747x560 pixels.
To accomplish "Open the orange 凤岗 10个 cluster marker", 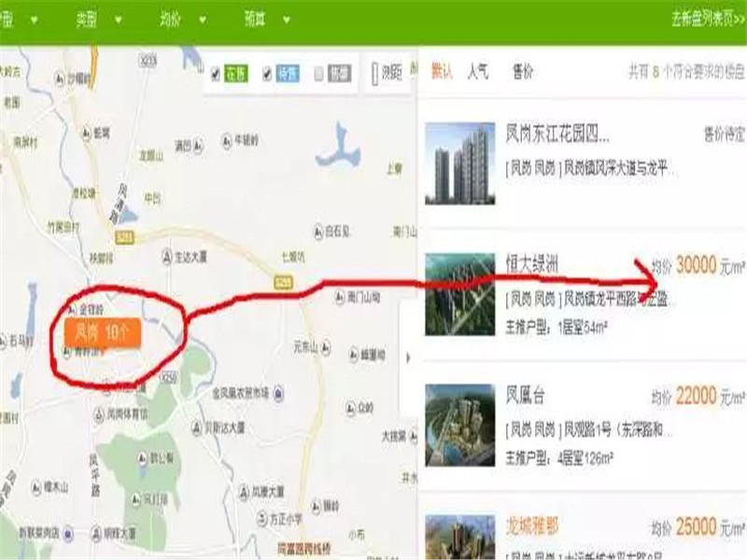I will coord(103,332).
